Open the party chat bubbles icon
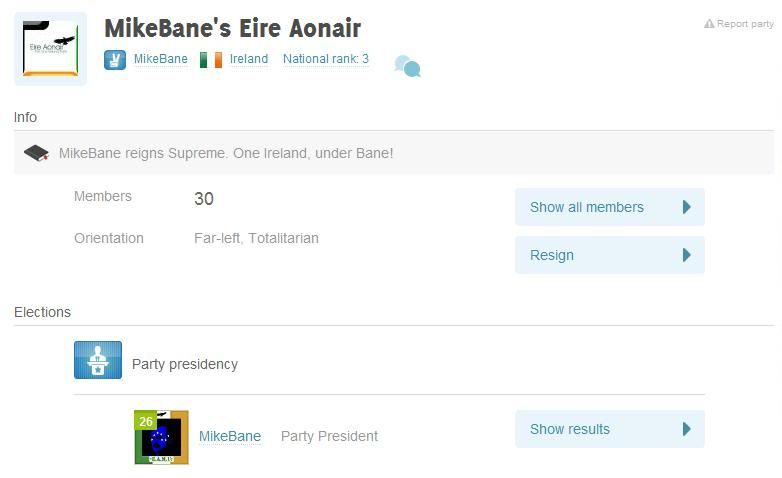 coord(407,66)
